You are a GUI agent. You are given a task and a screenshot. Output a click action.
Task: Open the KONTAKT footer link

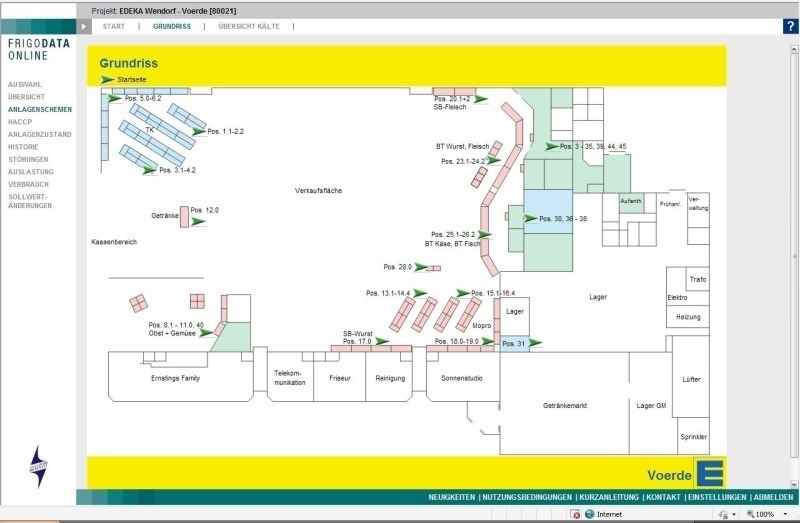pyautogui.click(x=663, y=497)
